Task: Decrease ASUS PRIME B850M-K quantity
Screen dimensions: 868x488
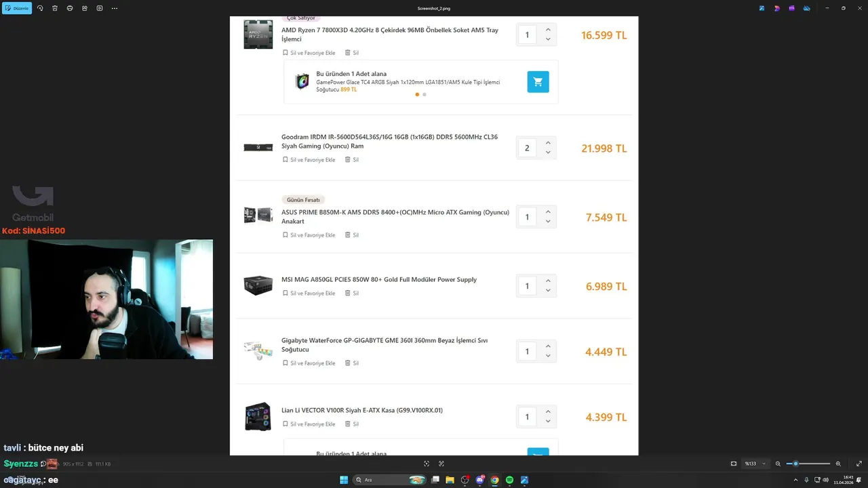Action: pyautogui.click(x=548, y=222)
